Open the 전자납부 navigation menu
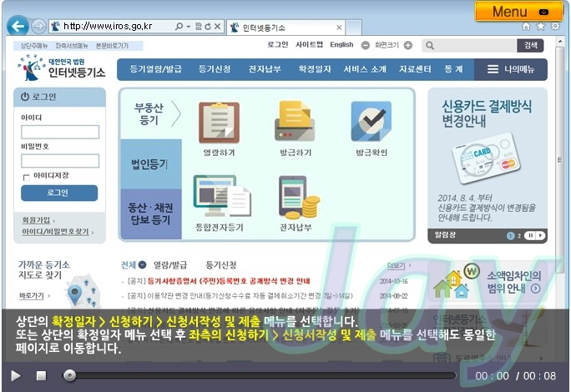This screenshot has height=392, width=571. [265, 69]
